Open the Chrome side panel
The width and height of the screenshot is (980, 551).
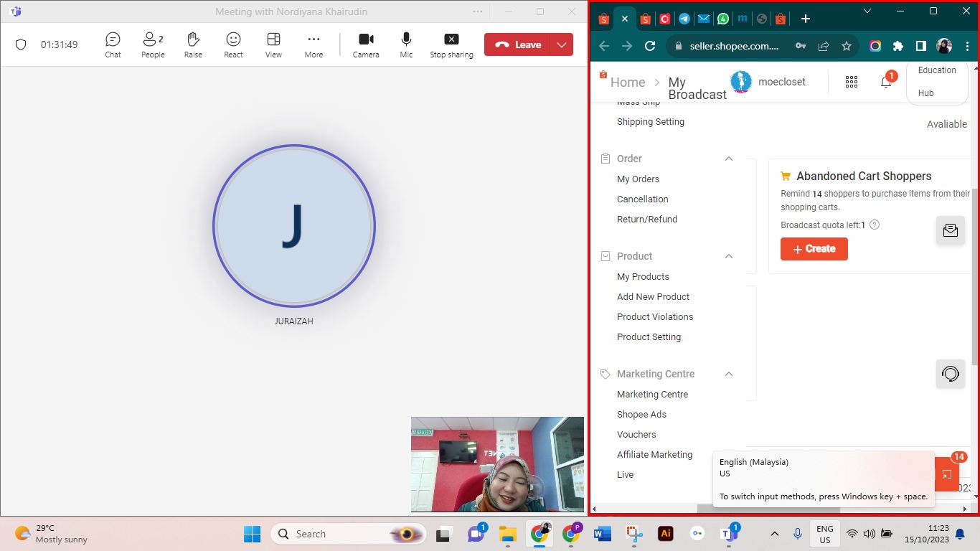(921, 46)
